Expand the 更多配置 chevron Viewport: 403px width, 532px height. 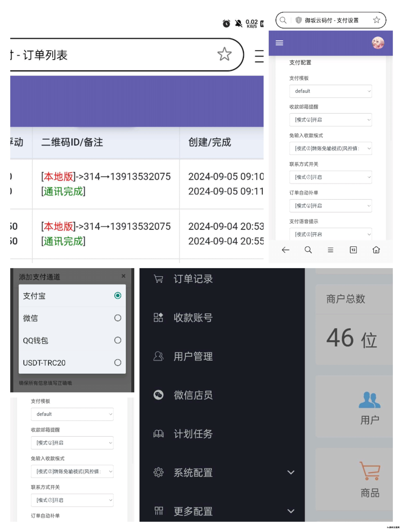click(x=291, y=511)
